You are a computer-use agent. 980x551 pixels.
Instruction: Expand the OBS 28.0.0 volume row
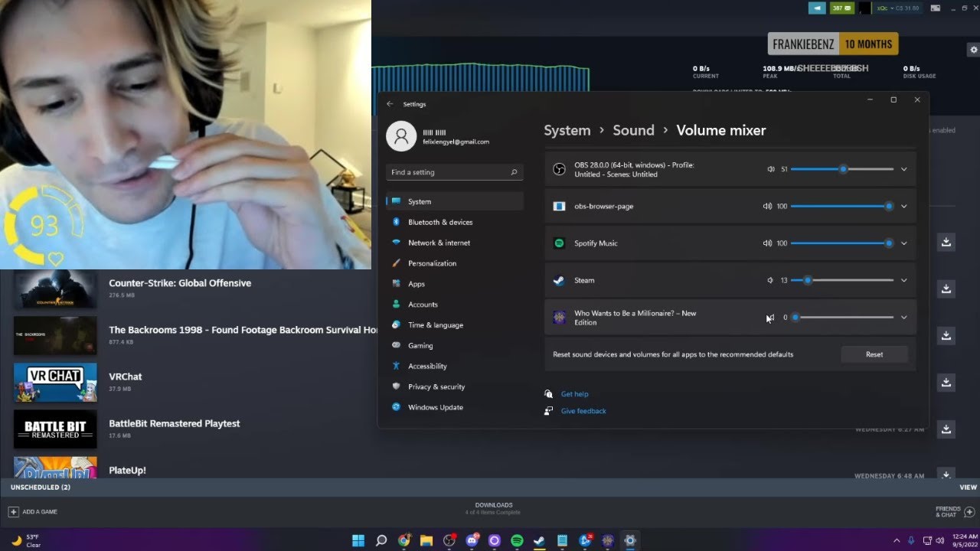903,169
